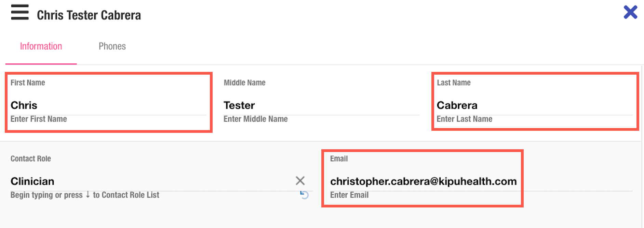Open the hamburger menu
This screenshot has height=228, width=644.
point(20,12)
